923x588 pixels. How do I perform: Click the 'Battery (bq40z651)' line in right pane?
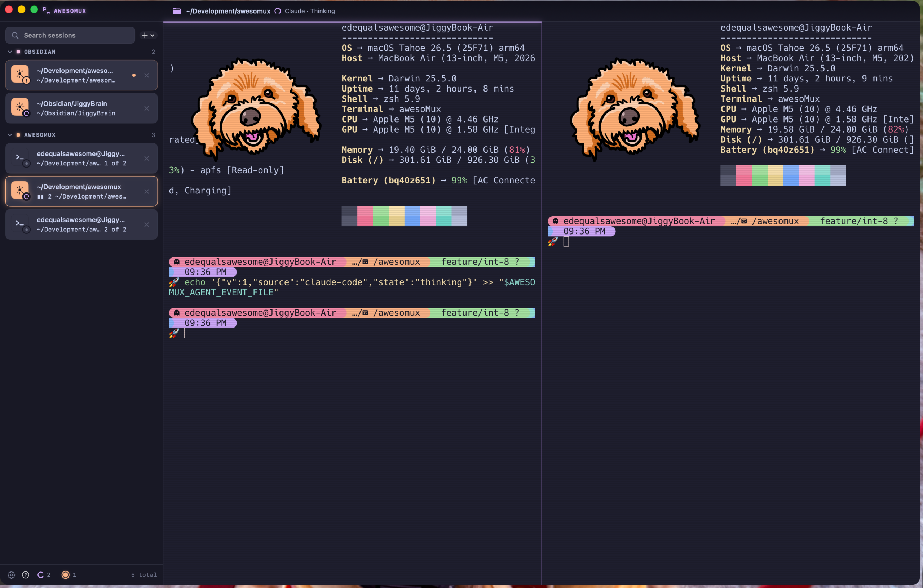click(x=817, y=150)
